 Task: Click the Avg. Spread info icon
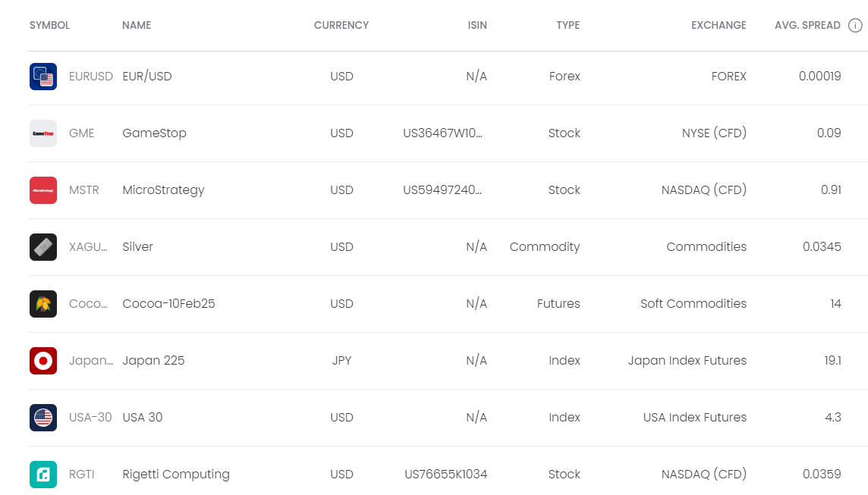[855, 26]
